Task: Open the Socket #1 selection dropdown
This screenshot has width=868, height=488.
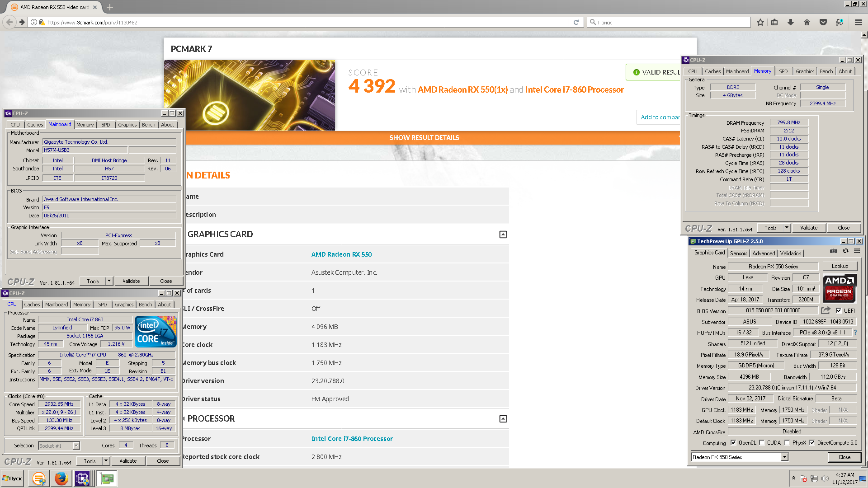Action: [x=76, y=446]
